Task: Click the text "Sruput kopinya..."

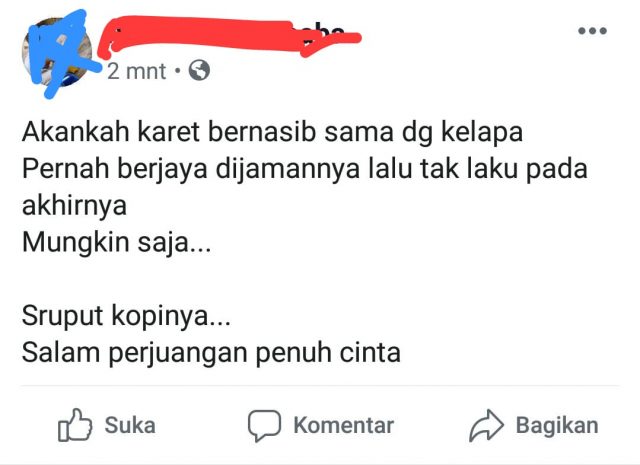Action: [126, 316]
